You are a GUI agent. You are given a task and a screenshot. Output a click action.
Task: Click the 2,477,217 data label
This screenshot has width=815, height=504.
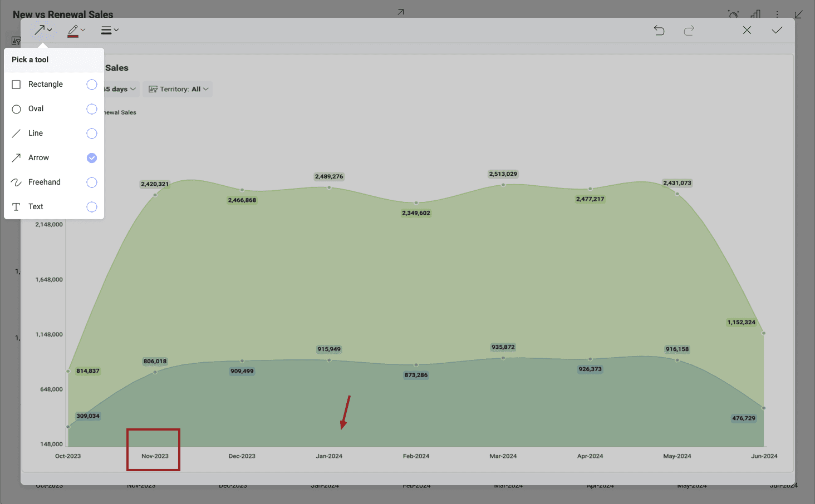[590, 199]
